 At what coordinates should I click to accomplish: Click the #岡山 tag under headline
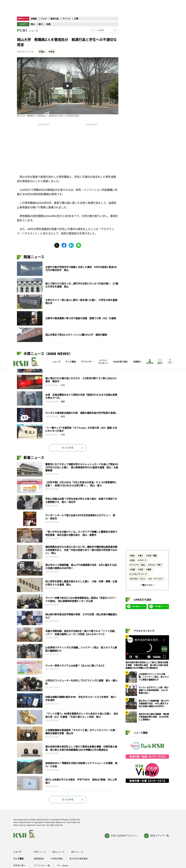pyautogui.click(x=42, y=52)
